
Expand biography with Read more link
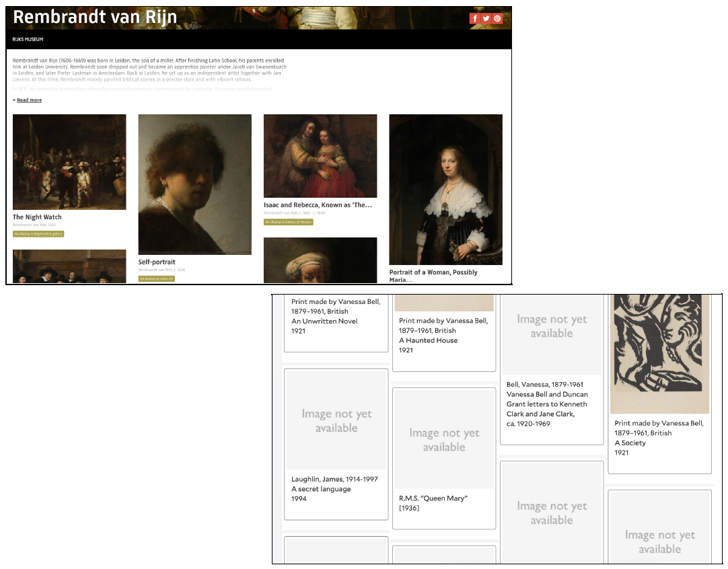tap(29, 100)
